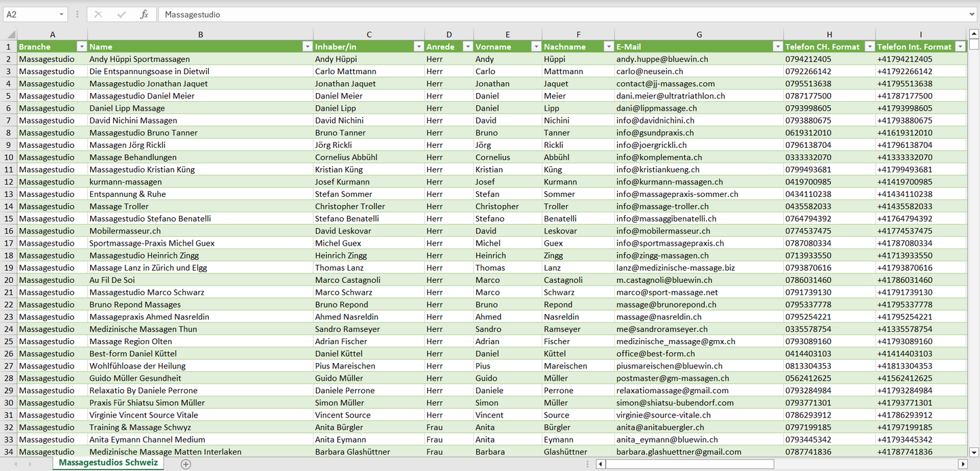
Task: Add a new sheet with plus button
Action: click(186, 464)
